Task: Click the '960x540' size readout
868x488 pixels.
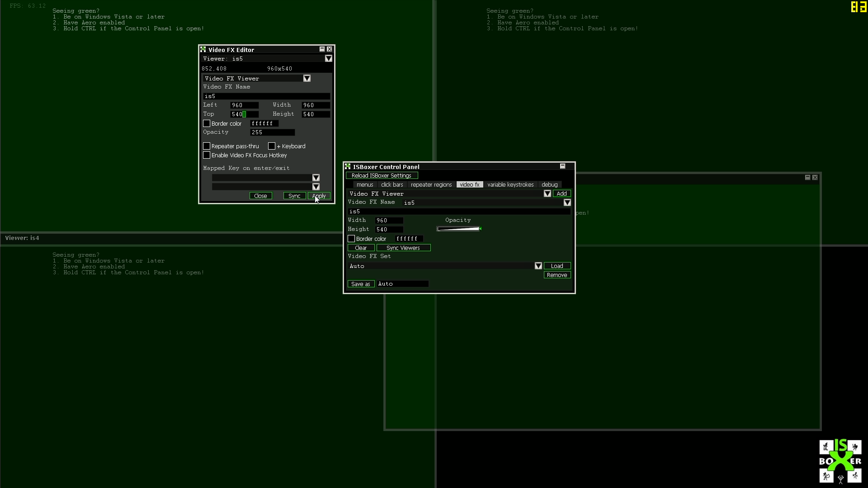Action: (x=280, y=69)
